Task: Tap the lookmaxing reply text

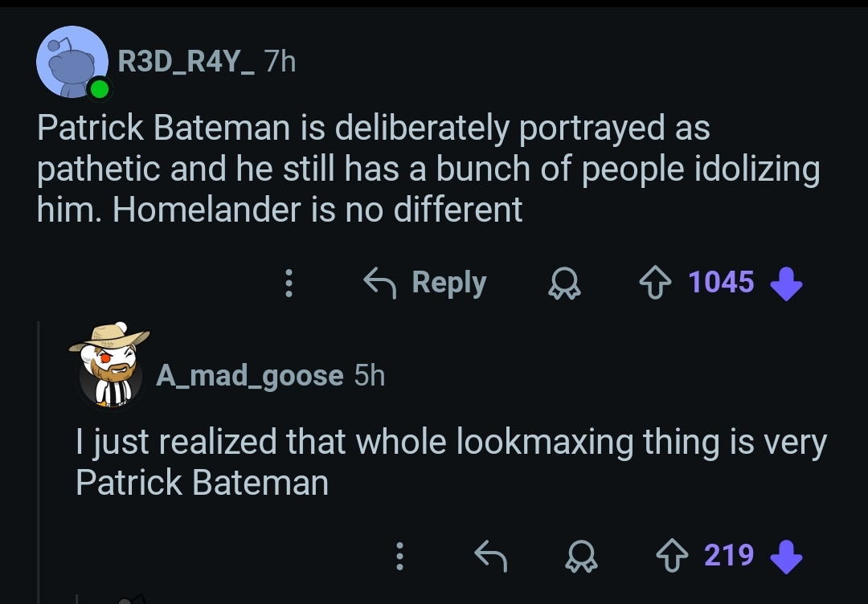Action: click(x=450, y=463)
